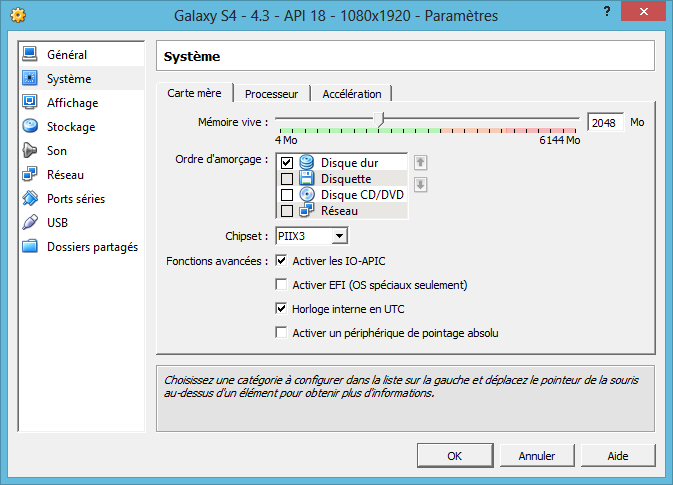673x485 pixels.
Task: Click the gear icon in title bar
Action: pyautogui.click(x=18, y=15)
